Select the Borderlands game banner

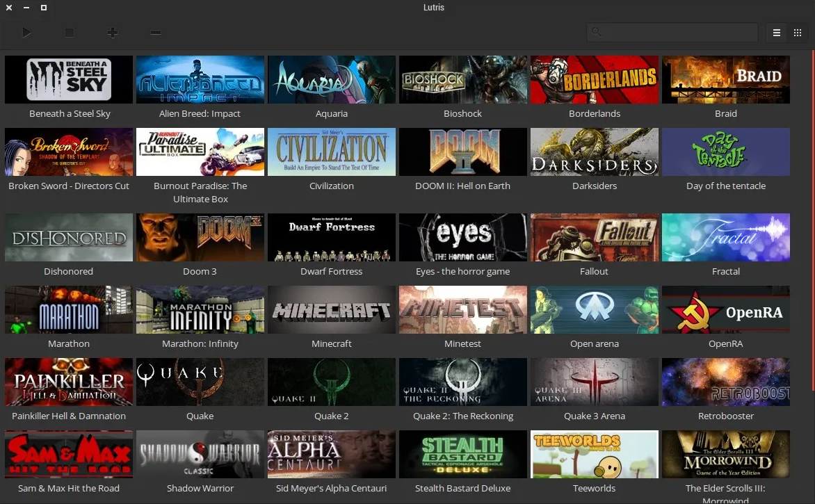595,79
